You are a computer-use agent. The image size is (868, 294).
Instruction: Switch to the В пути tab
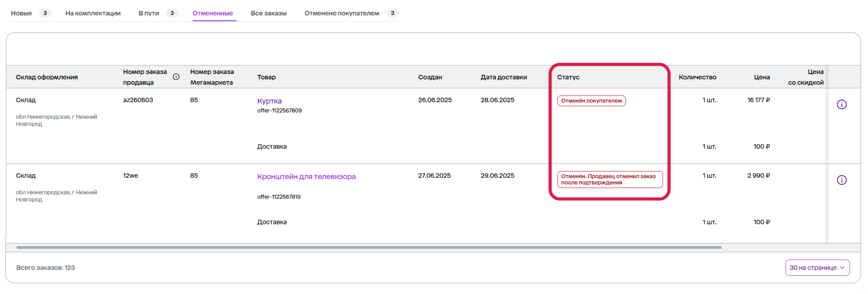point(149,13)
